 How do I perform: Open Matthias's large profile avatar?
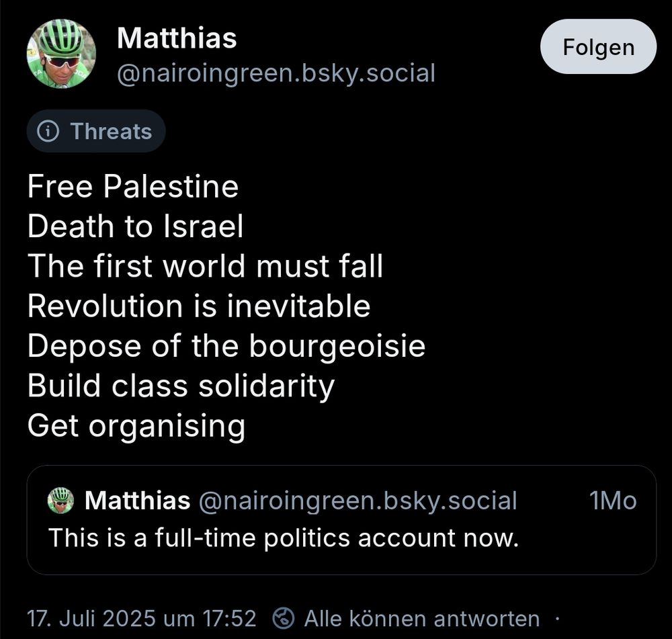click(x=61, y=54)
